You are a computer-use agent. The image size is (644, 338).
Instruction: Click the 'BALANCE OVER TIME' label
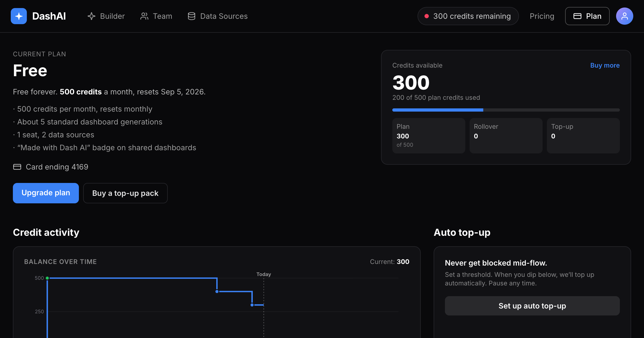[x=60, y=262]
